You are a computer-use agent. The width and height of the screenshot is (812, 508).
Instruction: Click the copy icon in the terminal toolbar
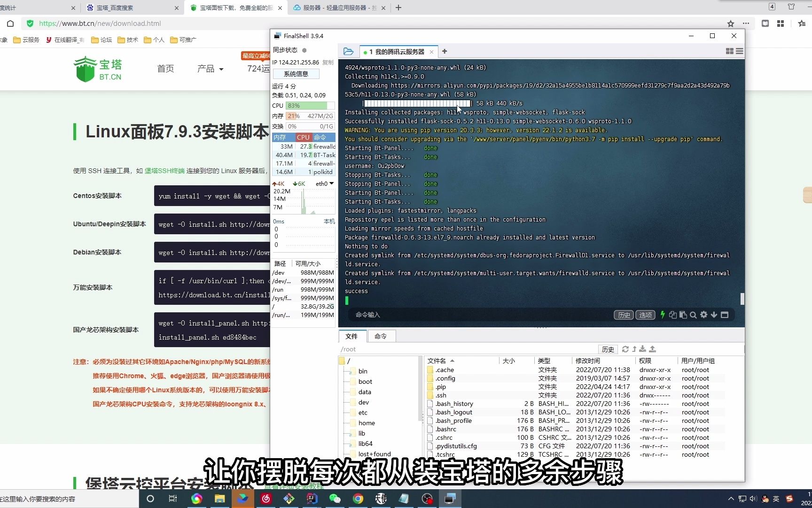coord(672,315)
